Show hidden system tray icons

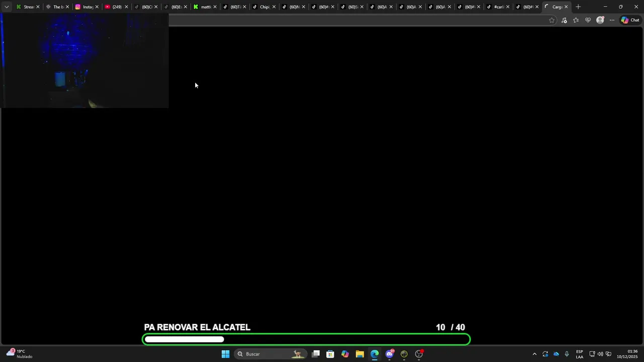(x=534, y=354)
